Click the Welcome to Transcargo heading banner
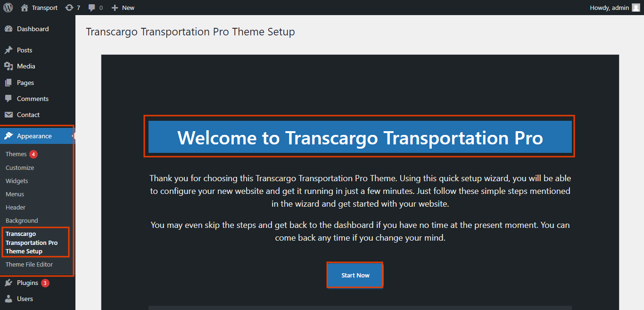Image resolution: width=644 pixels, height=310 pixels. (360, 137)
